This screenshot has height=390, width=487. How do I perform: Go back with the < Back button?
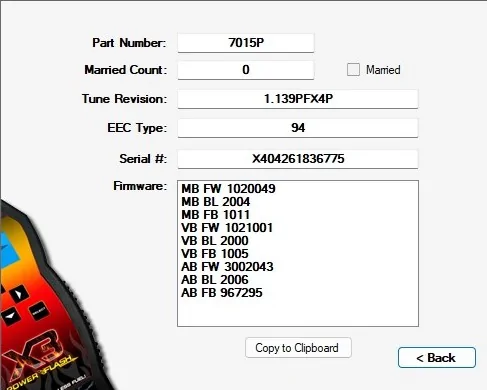tap(437, 358)
